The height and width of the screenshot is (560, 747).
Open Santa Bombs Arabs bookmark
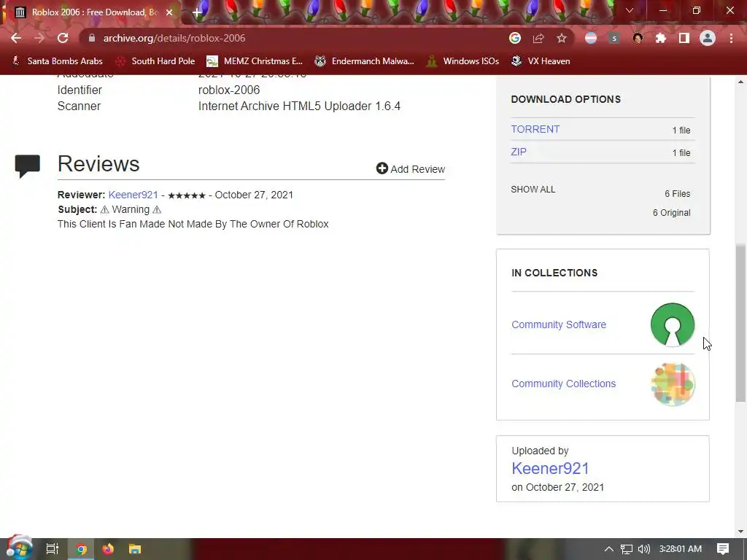click(57, 61)
